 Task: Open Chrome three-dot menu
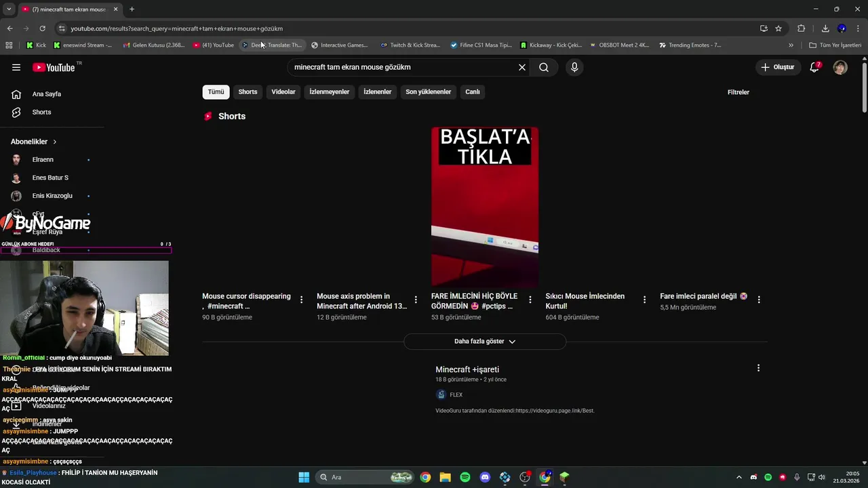pyautogui.click(x=859, y=28)
